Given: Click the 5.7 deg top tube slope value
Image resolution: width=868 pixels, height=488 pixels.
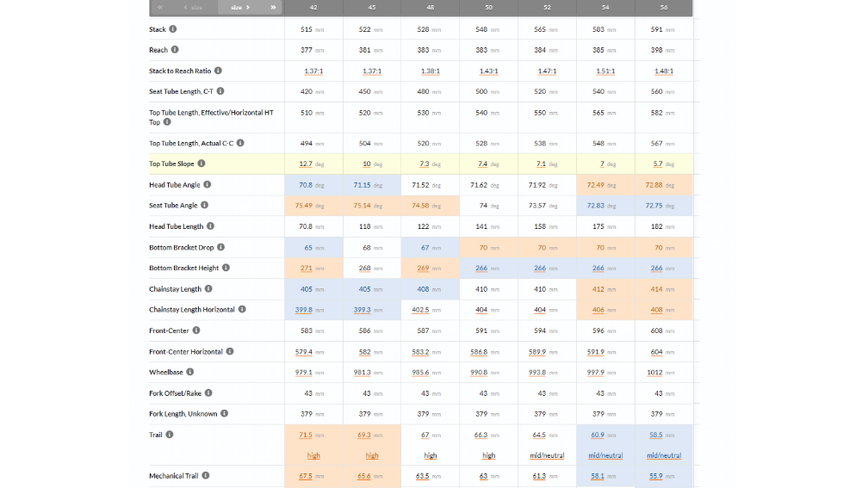Looking at the screenshot, I should pyautogui.click(x=658, y=164).
